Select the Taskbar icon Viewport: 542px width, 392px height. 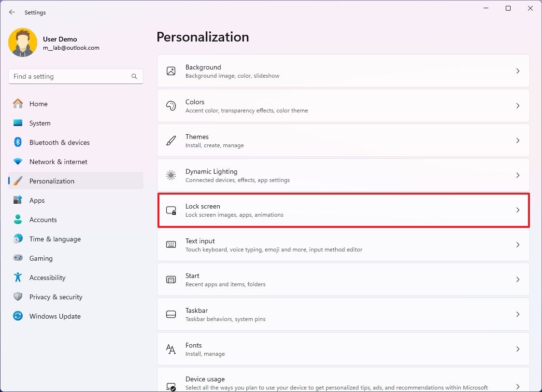point(171,314)
